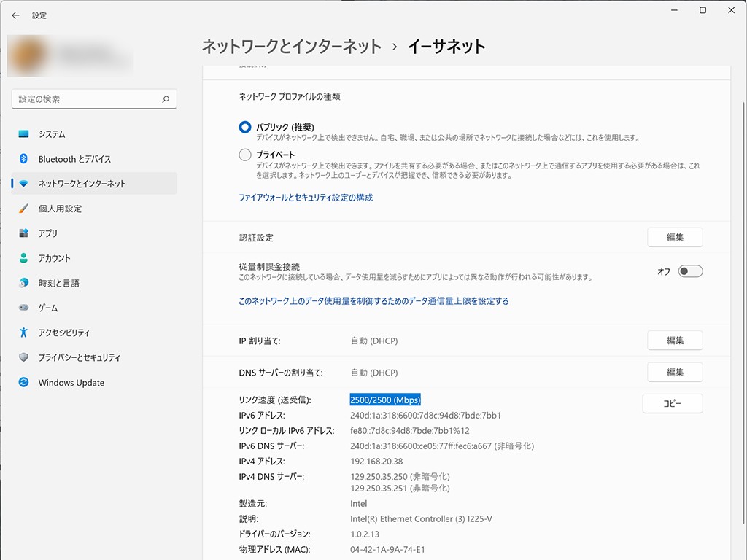
Task: Click 編集 button for IP 割り当て
Action: pos(675,341)
